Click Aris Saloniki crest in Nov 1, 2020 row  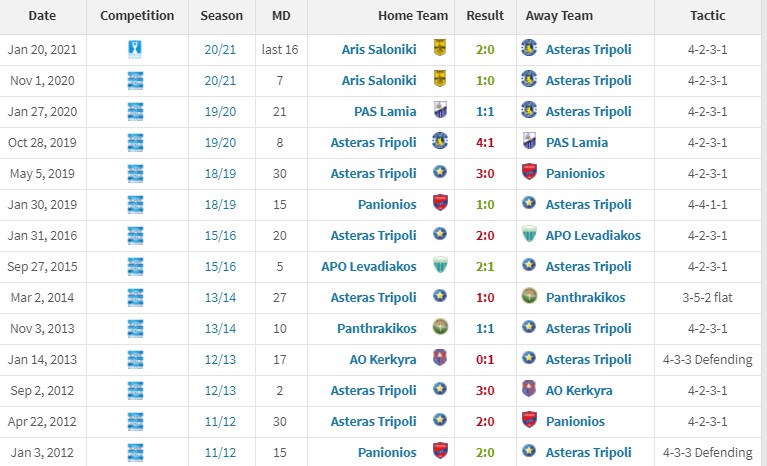coord(440,79)
